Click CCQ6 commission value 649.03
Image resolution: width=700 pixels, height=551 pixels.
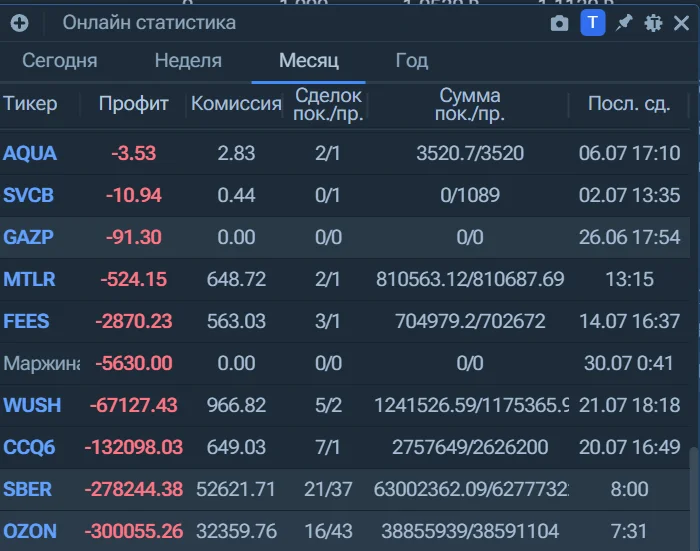(236, 447)
